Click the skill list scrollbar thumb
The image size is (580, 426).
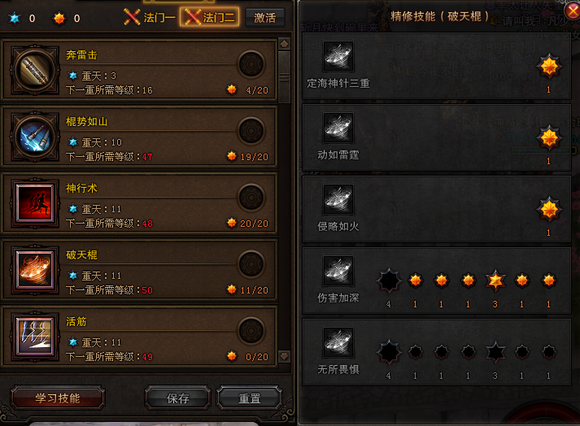[284, 77]
